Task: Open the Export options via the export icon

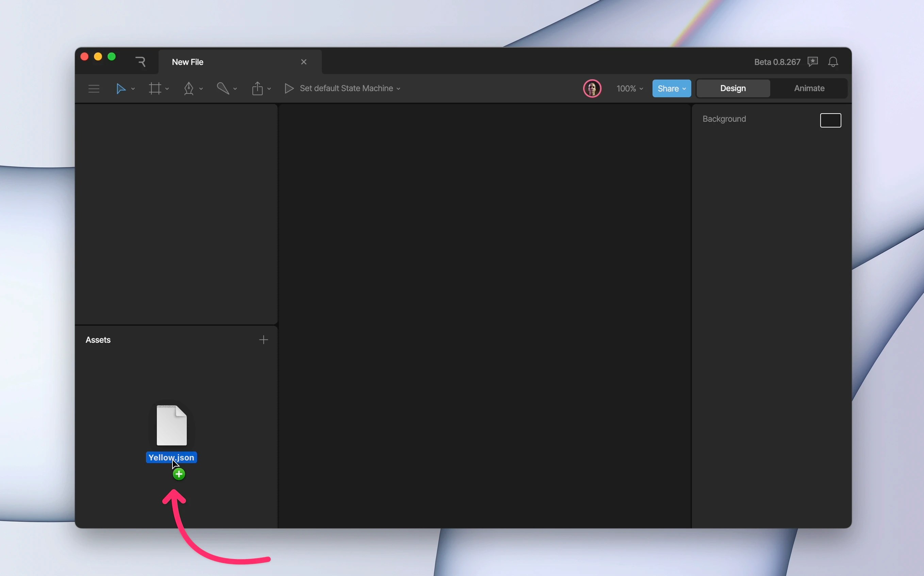Action: pos(258,88)
